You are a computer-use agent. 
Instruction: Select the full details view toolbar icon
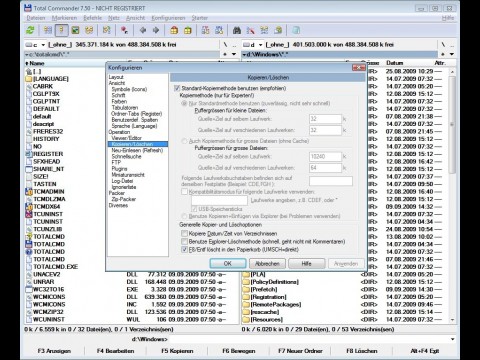coord(61,30)
